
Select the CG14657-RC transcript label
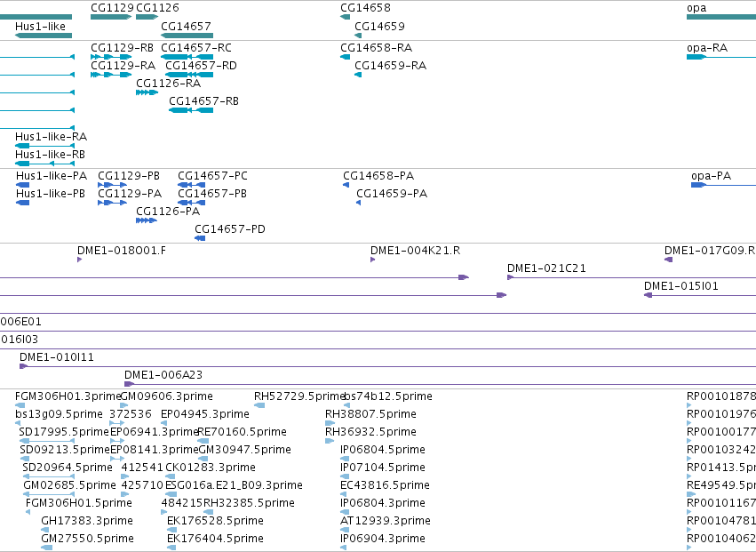tap(196, 48)
